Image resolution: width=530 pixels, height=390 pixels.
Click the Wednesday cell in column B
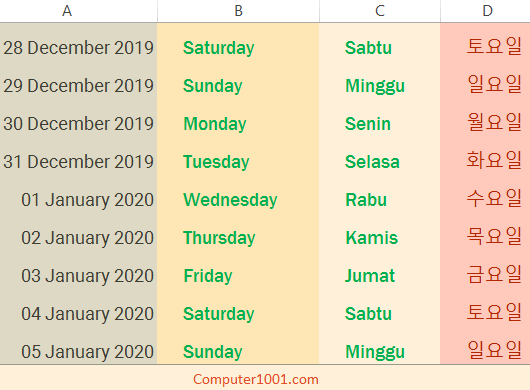point(238,200)
